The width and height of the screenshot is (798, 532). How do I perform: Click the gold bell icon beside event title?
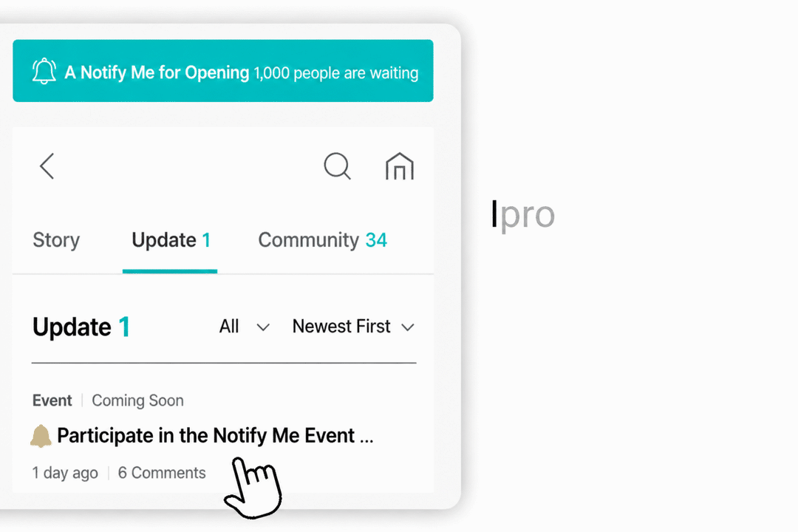coord(41,436)
